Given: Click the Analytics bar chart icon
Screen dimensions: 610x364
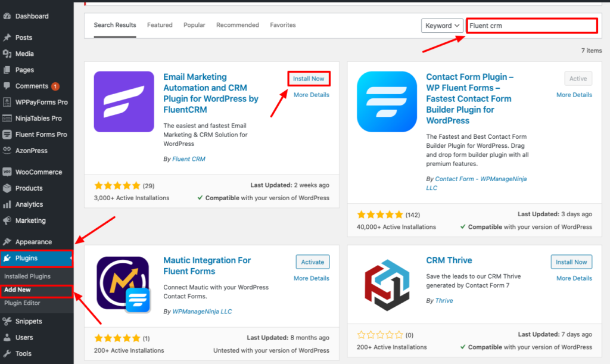Looking at the screenshot, I should (7, 204).
